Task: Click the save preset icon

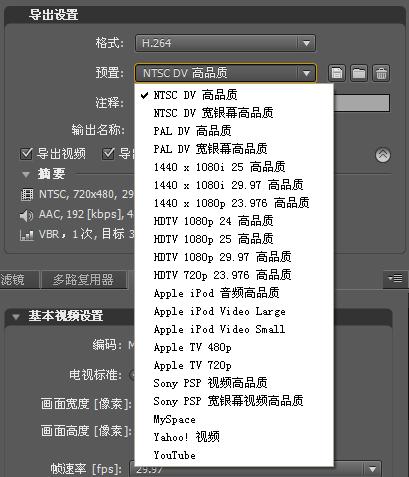Action: (337, 73)
